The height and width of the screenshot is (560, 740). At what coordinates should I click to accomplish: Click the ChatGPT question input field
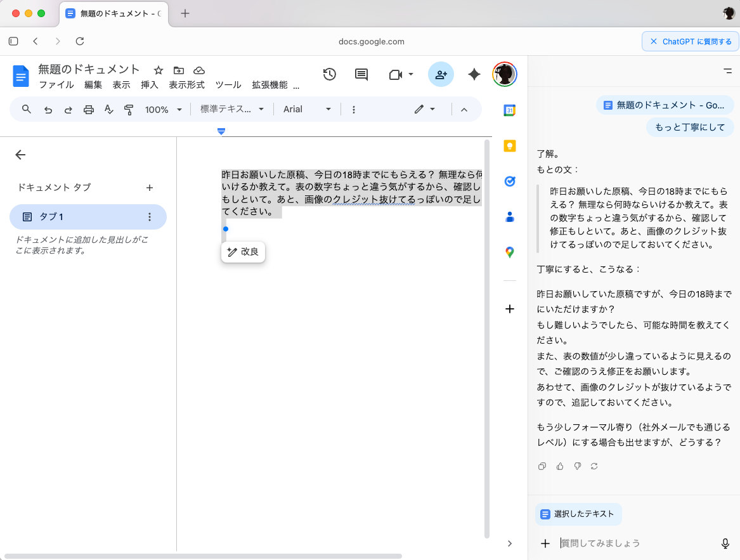pos(634,543)
